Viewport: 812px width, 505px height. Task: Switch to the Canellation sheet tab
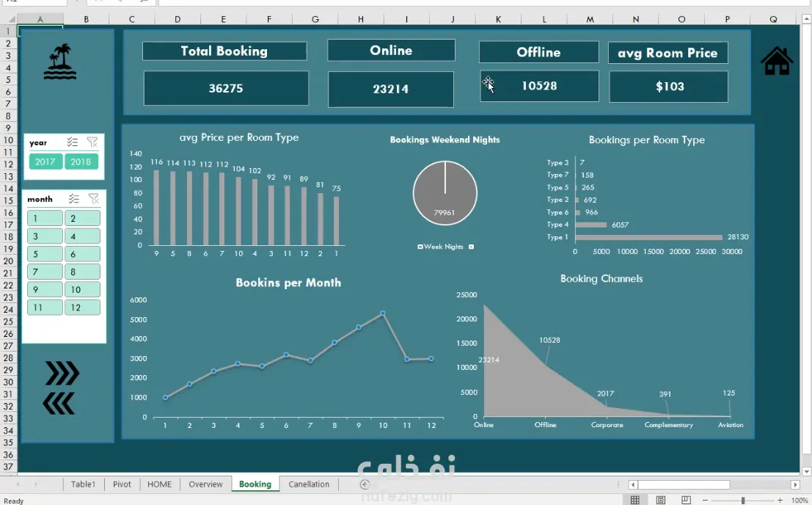tap(309, 484)
